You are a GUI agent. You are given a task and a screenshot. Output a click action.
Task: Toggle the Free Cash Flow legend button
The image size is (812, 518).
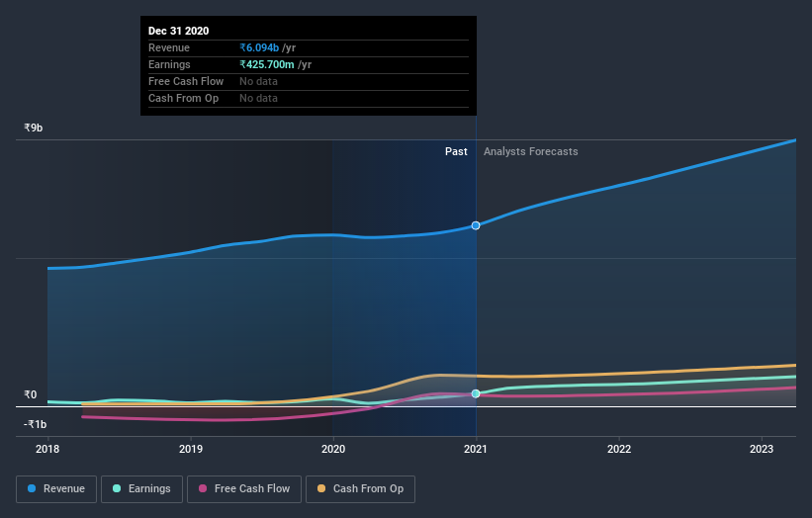click(244, 489)
